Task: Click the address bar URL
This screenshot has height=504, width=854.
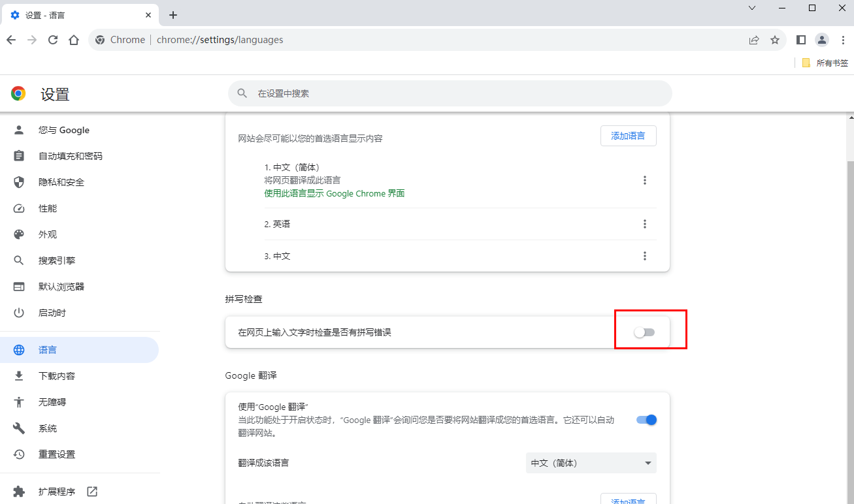Action: [220, 40]
